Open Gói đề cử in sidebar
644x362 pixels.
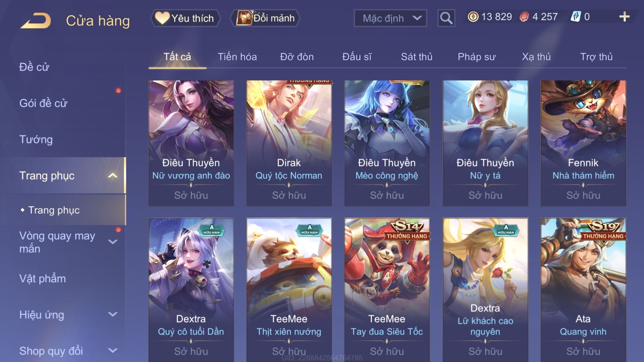tap(43, 103)
